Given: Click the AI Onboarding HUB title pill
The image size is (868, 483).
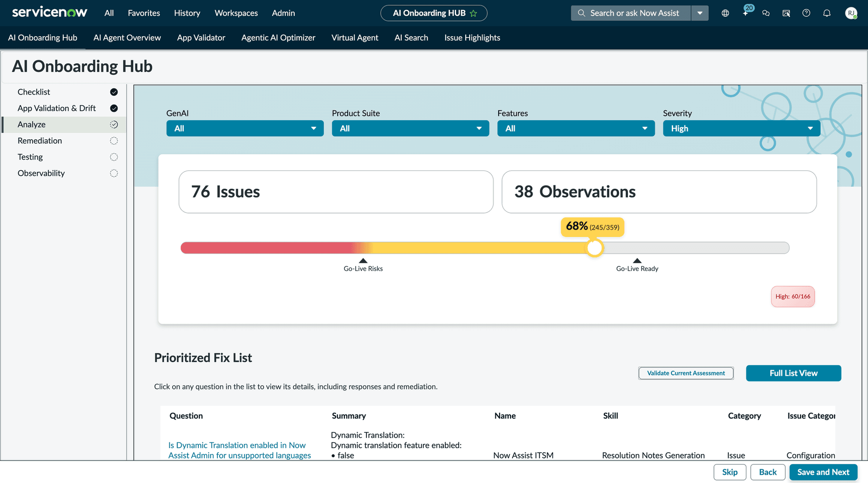Looking at the screenshot, I should point(434,13).
